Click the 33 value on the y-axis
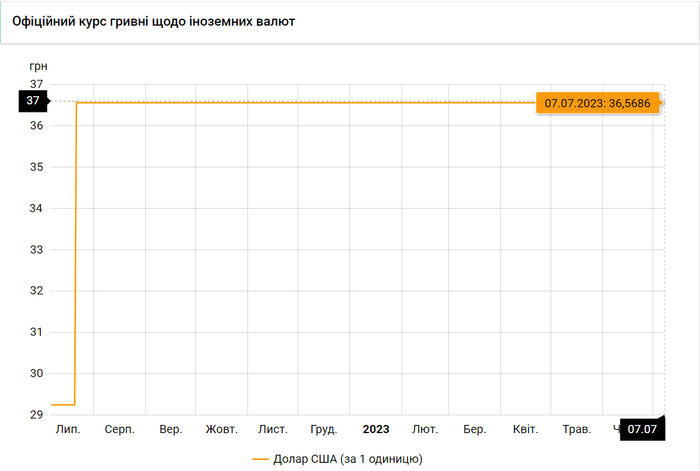The image size is (700, 471). click(x=37, y=249)
